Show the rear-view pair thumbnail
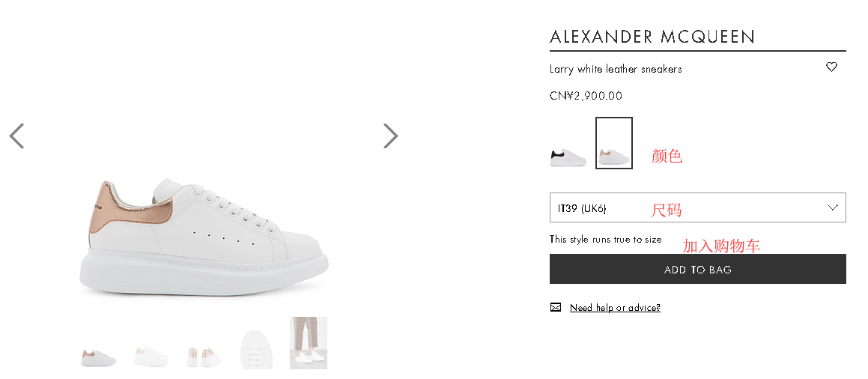 (204, 357)
